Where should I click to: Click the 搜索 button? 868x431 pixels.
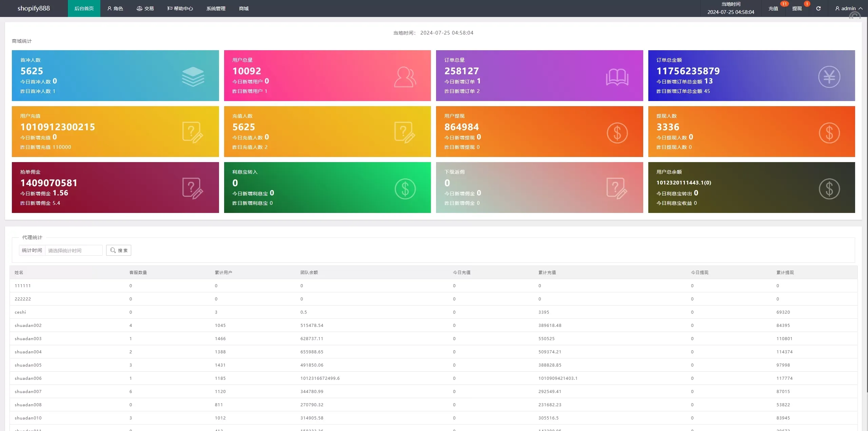pyautogui.click(x=119, y=250)
